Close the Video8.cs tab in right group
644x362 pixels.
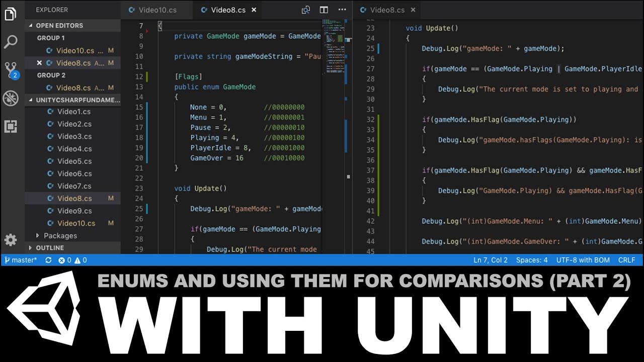click(x=413, y=10)
